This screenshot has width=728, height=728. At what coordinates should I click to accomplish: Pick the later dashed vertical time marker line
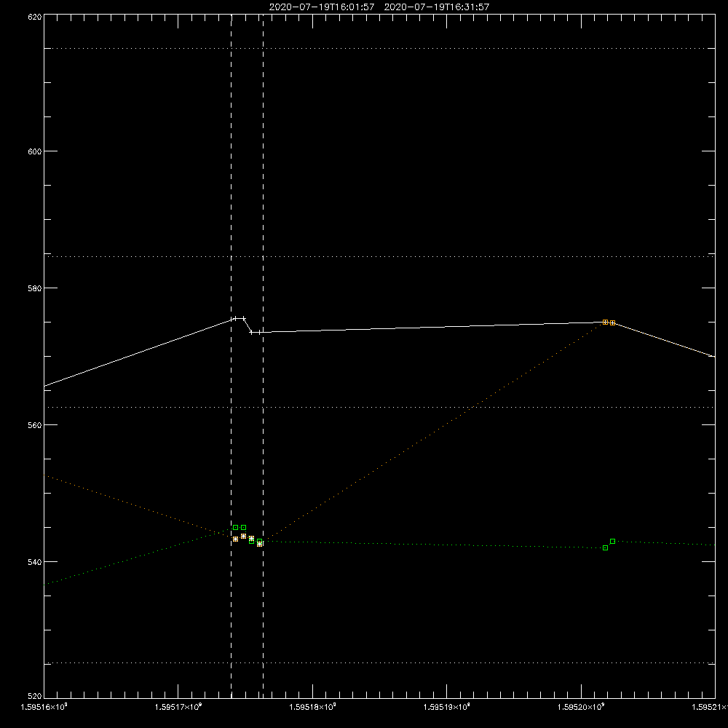click(264, 355)
